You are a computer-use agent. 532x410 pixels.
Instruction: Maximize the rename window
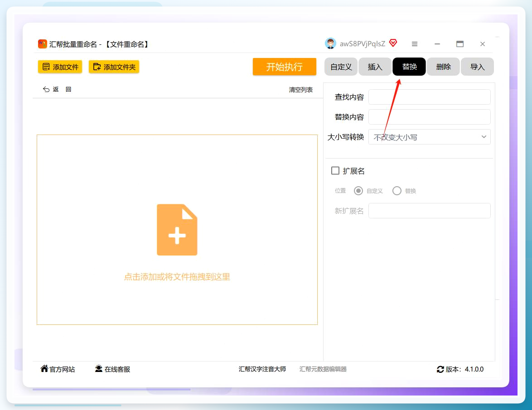click(x=460, y=44)
